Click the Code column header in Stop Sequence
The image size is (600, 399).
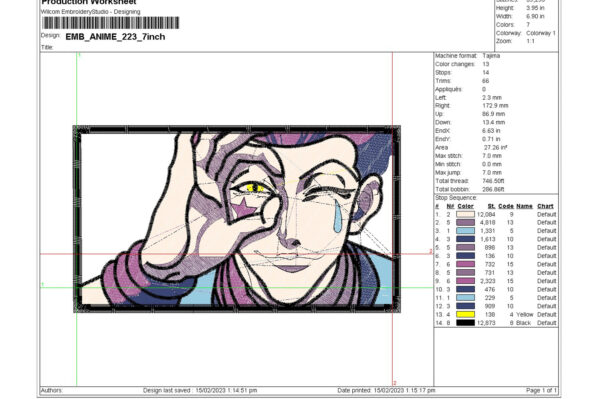506,206
